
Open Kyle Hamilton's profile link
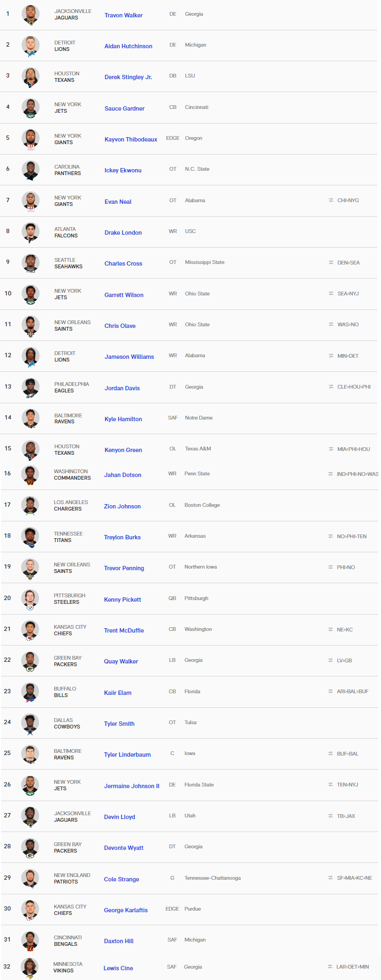(x=123, y=419)
